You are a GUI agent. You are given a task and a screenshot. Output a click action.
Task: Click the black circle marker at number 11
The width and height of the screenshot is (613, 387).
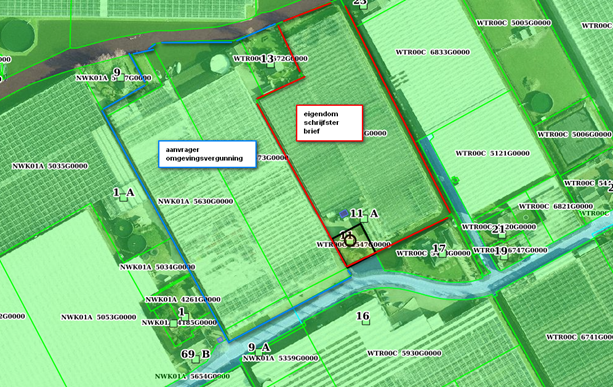[x=350, y=241]
